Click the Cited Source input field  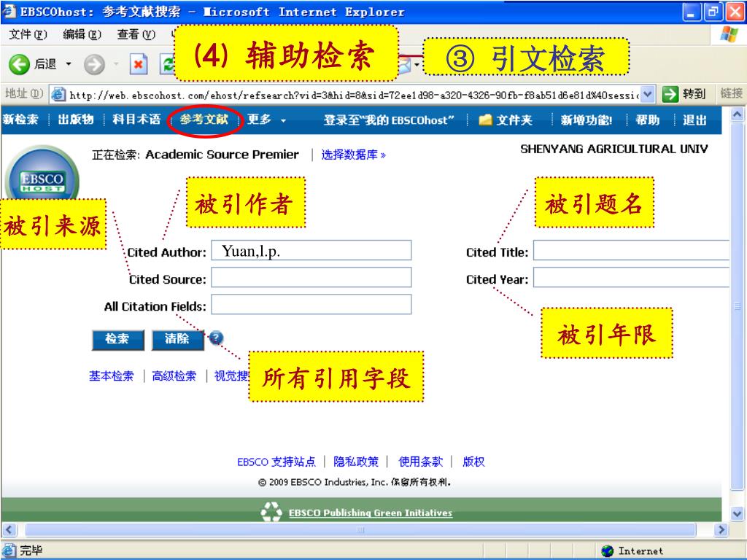311,277
